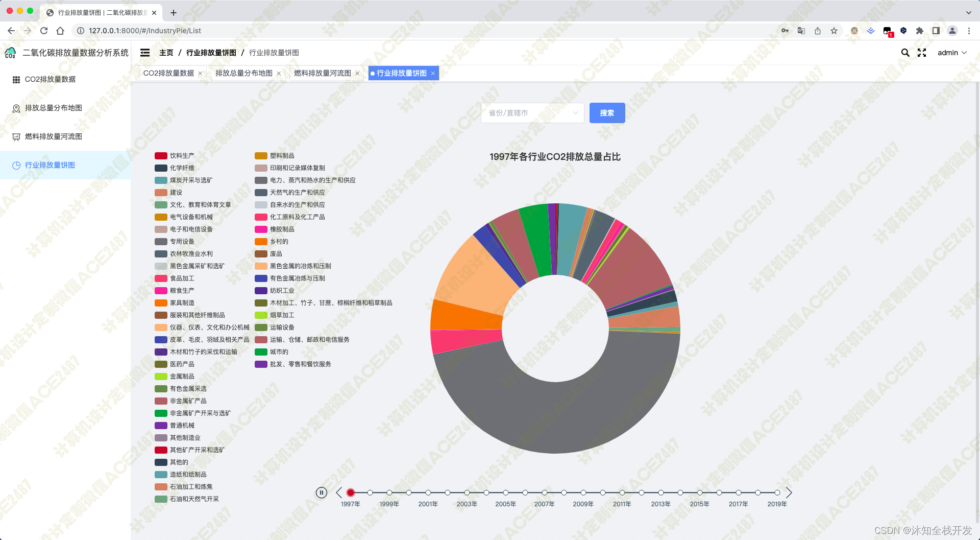Toggle the 化学纤维 legend entry
The width and height of the screenshot is (980, 540).
pyautogui.click(x=175, y=168)
